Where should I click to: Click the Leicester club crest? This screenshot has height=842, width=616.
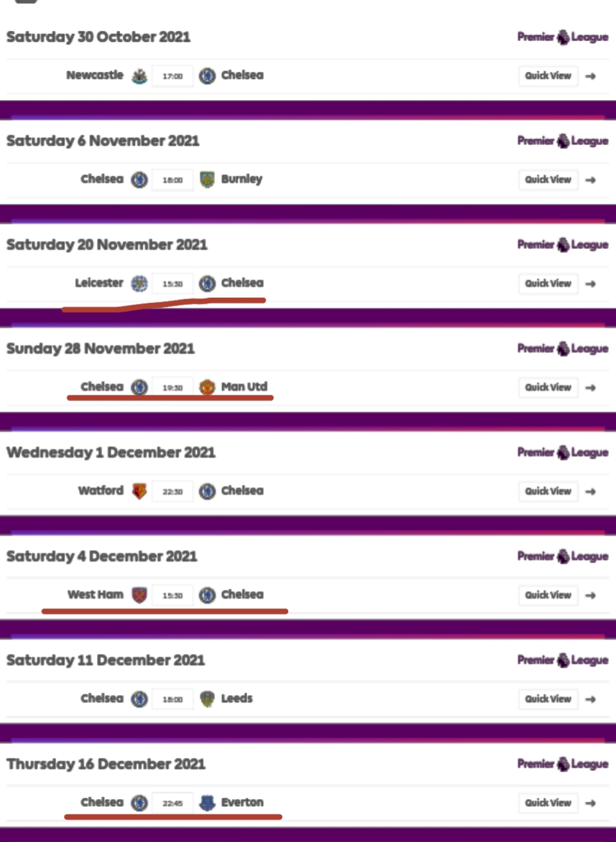pos(139,284)
